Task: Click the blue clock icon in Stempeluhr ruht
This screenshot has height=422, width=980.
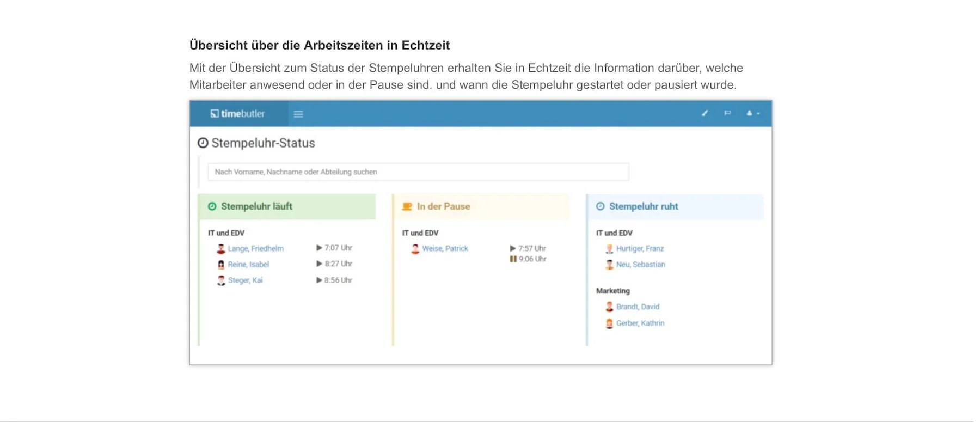Action: (x=601, y=206)
